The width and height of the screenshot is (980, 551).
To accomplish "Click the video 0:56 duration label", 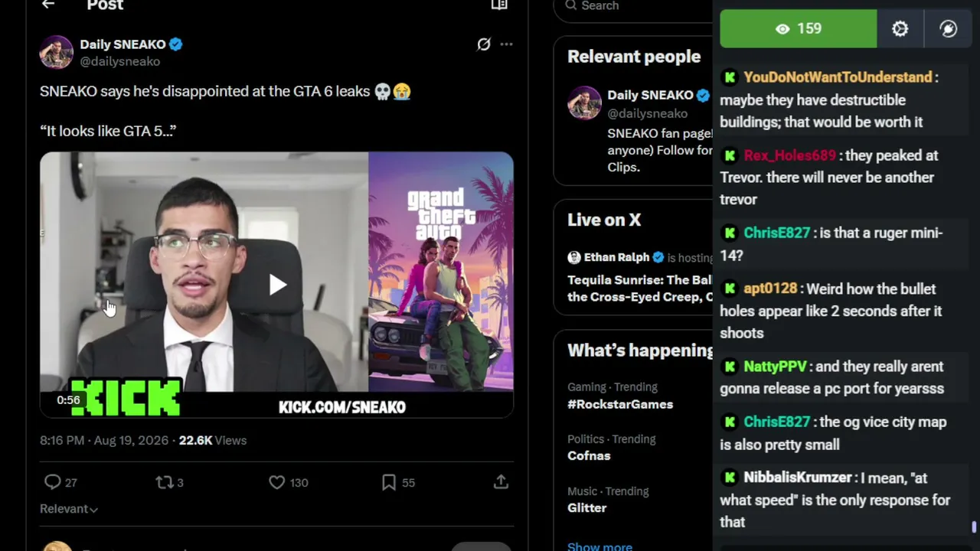I will [68, 399].
